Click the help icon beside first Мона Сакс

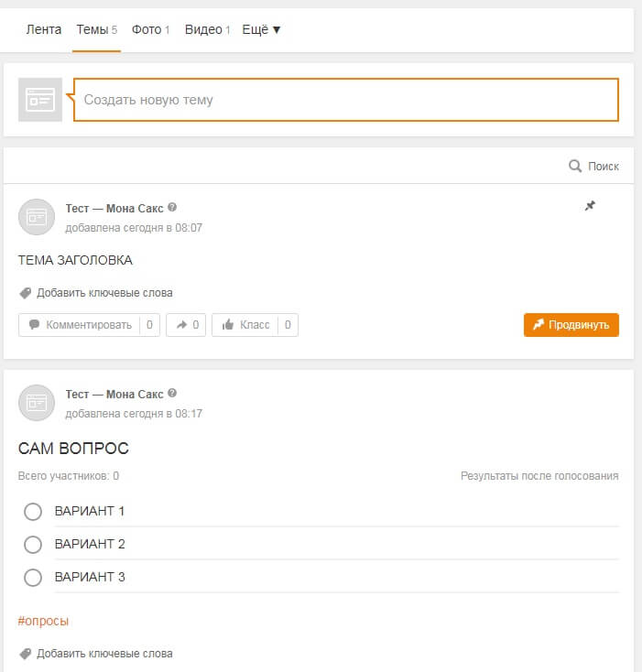tap(172, 208)
